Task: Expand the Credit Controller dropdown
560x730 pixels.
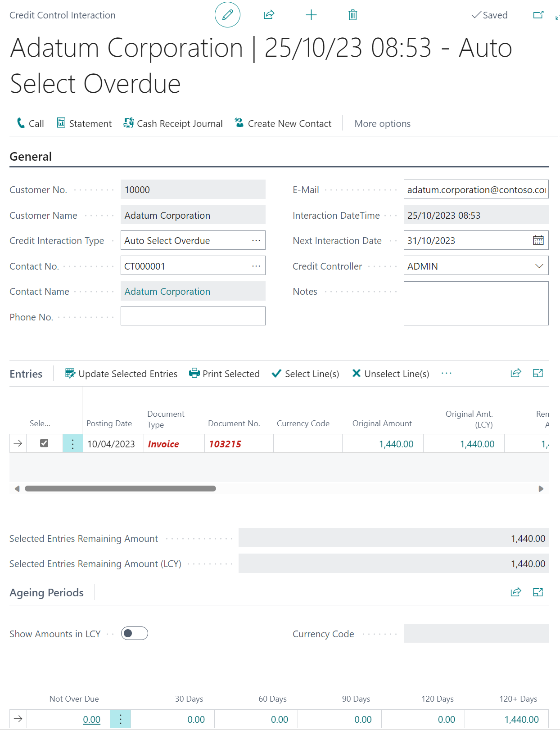Action: click(x=539, y=266)
